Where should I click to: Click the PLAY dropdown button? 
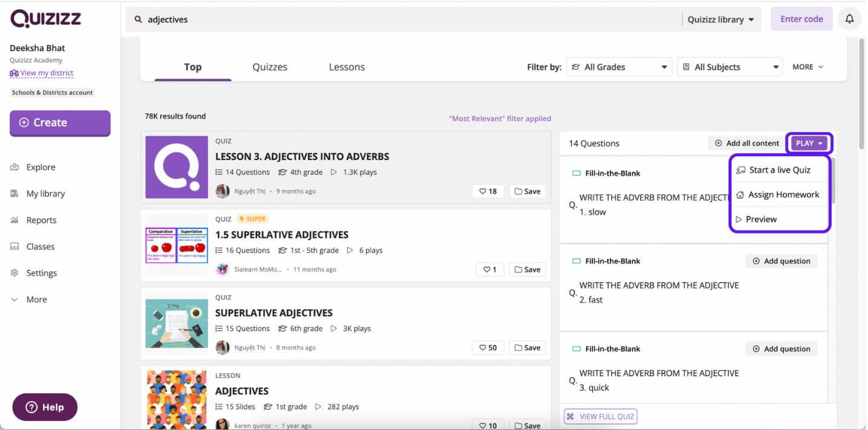coord(809,143)
